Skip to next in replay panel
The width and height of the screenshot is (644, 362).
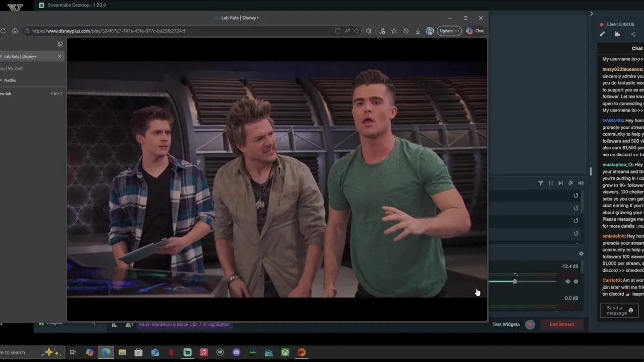[560, 183]
